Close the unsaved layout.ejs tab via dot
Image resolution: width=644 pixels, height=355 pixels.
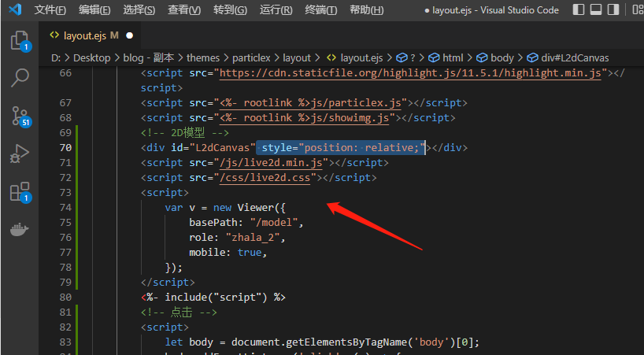coord(130,35)
